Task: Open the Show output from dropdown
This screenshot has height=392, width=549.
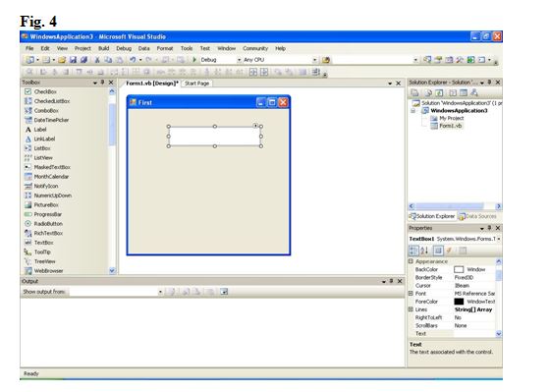Action: coord(116,292)
